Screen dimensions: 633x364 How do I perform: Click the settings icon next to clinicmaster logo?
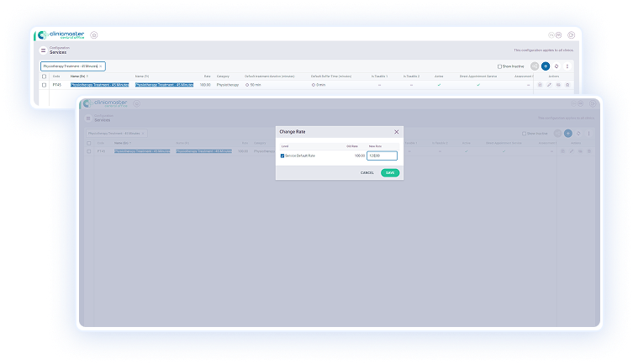click(93, 35)
